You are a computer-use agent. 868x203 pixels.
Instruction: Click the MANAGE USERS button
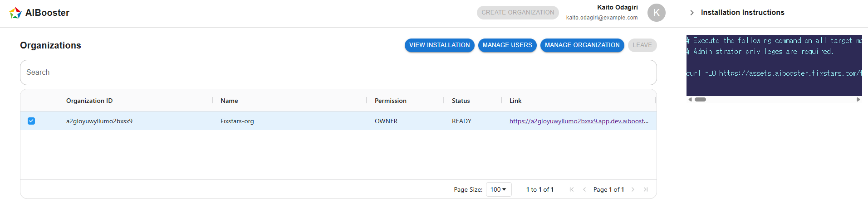[507, 45]
